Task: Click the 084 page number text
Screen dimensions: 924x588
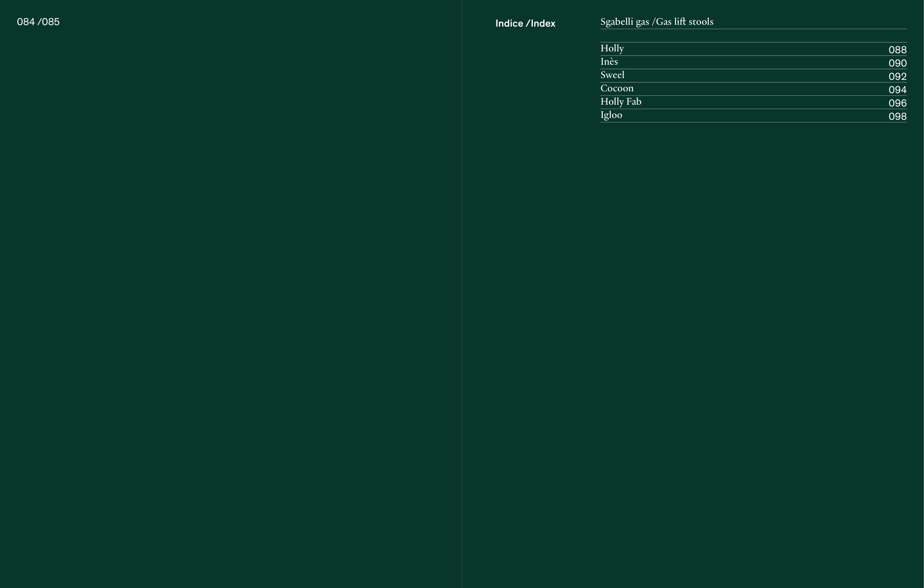Action: (26, 22)
